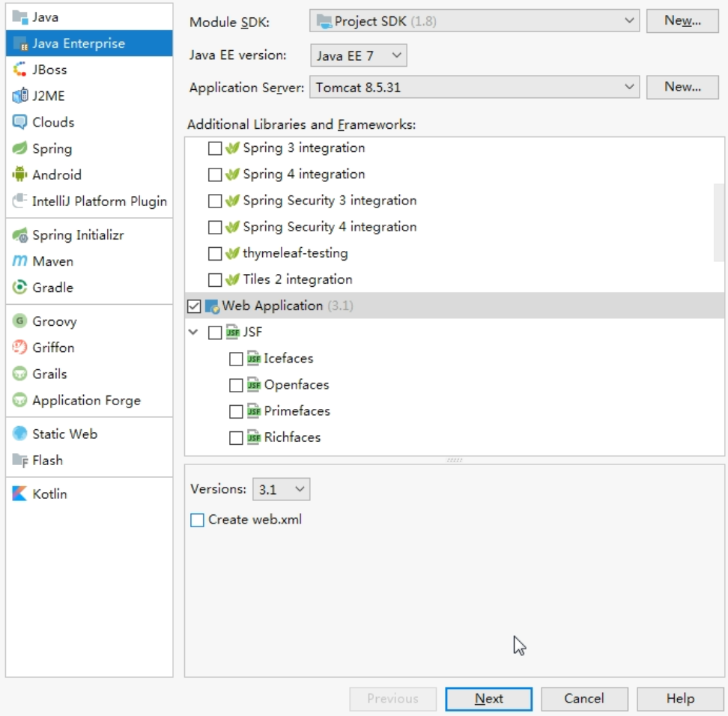Click the Spring Initializr icon

(19, 235)
